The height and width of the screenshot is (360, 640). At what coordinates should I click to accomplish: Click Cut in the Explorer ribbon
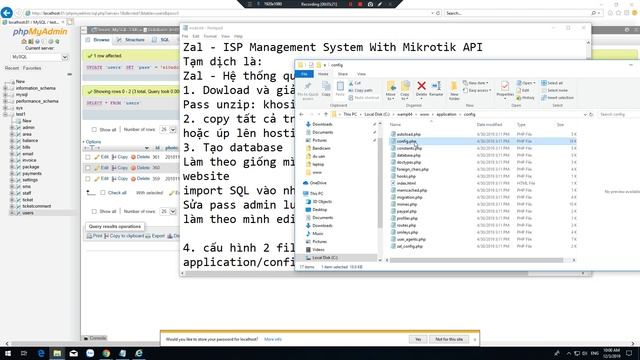click(355, 83)
